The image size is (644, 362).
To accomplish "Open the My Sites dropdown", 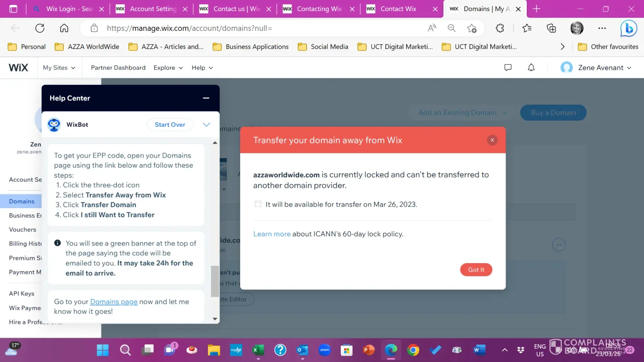I will tap(59, 68).
